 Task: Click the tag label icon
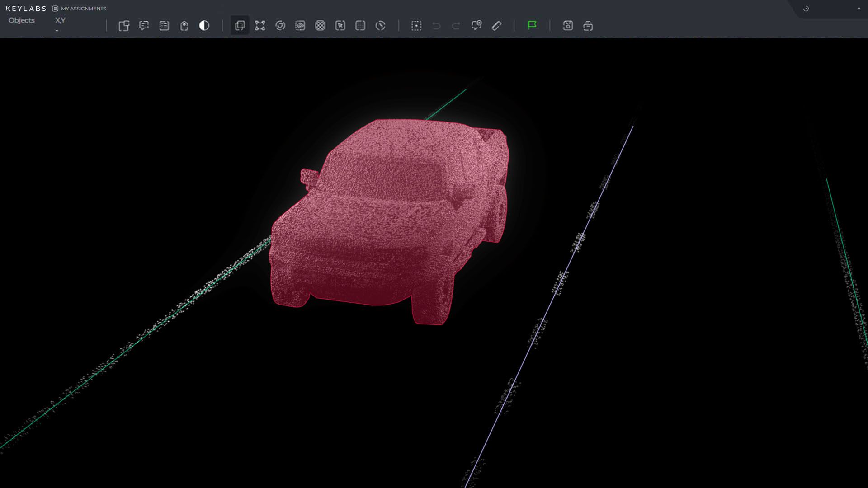184,26
